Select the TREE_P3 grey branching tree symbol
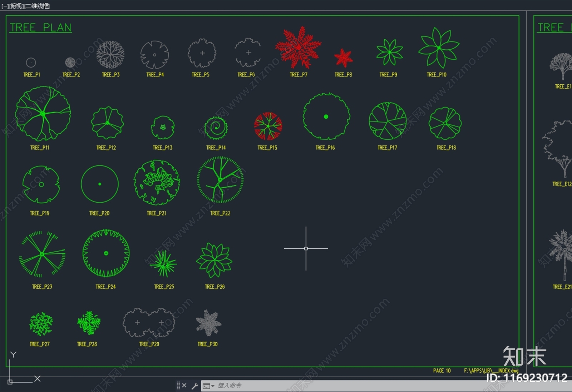572x392 pixels. pyautogui.click(x=110, y=54)
